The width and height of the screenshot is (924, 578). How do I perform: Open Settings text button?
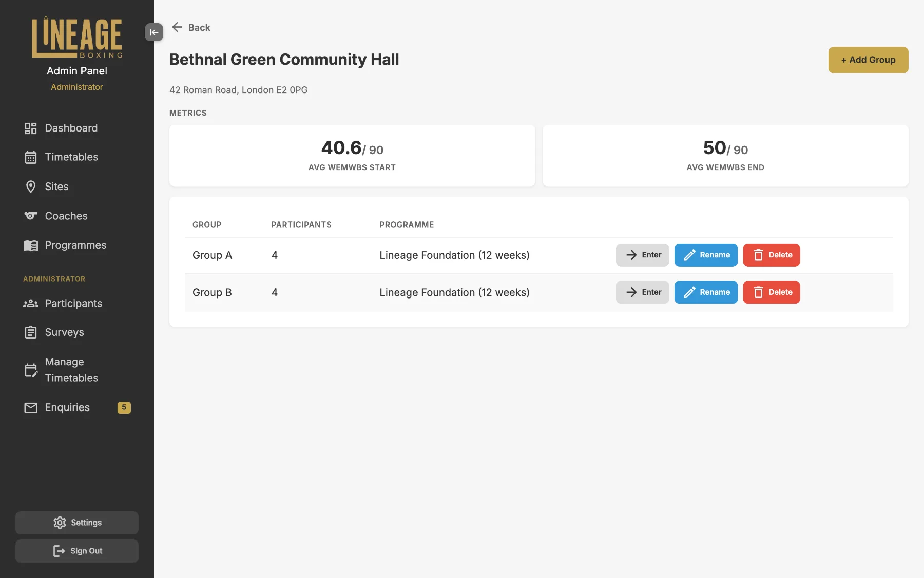pos(86,523)
